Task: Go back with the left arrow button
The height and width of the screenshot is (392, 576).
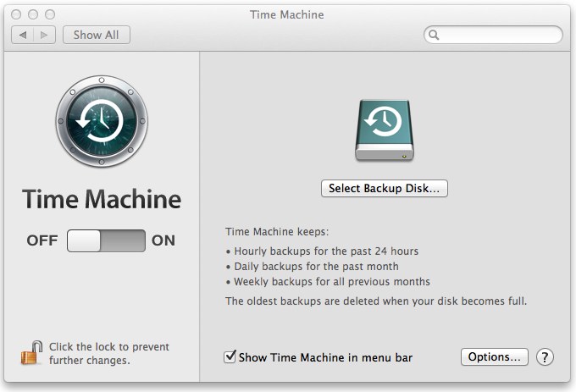Action: 23,35
